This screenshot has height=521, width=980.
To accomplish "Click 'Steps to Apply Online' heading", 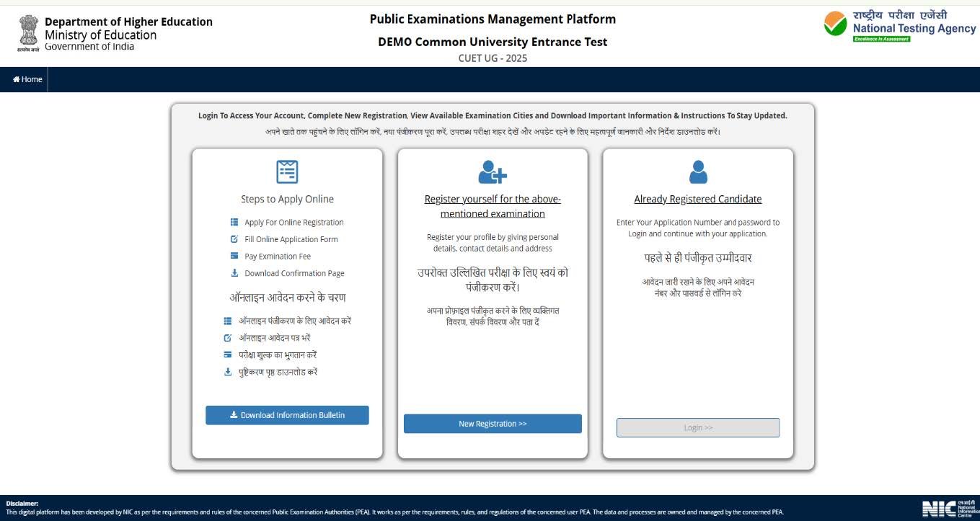I will point(287,199).
